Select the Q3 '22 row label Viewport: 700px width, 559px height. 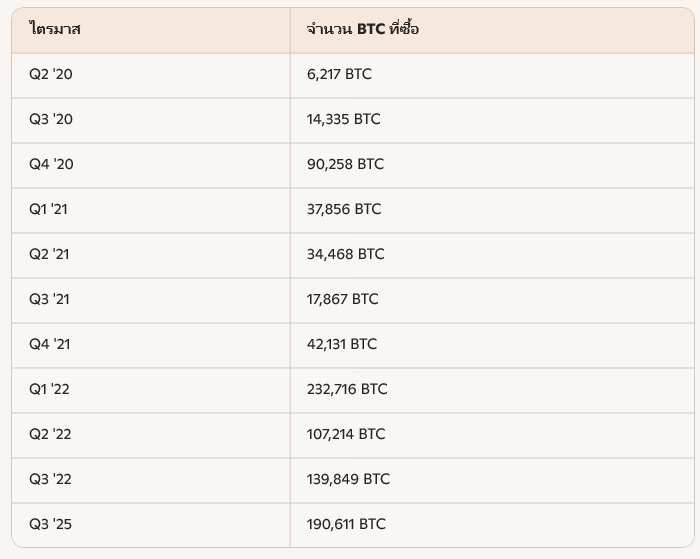(x=50, y=479)
